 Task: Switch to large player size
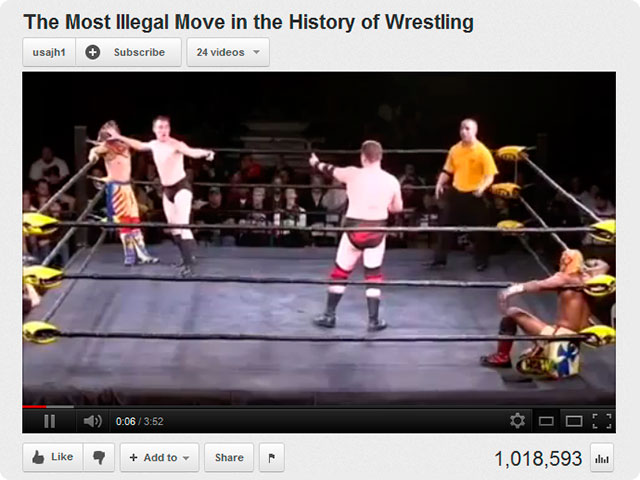[573, 421]
